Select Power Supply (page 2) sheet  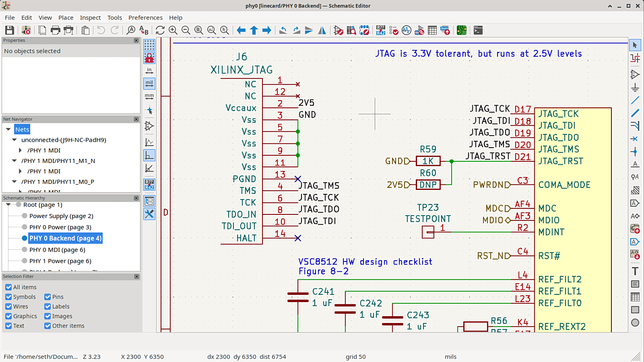click(x=61, y=216)
